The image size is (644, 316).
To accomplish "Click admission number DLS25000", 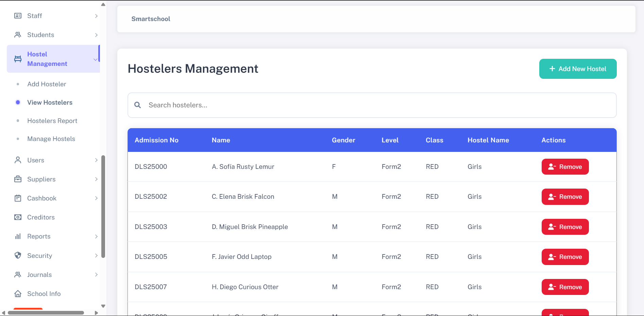I will coord(151,166).
